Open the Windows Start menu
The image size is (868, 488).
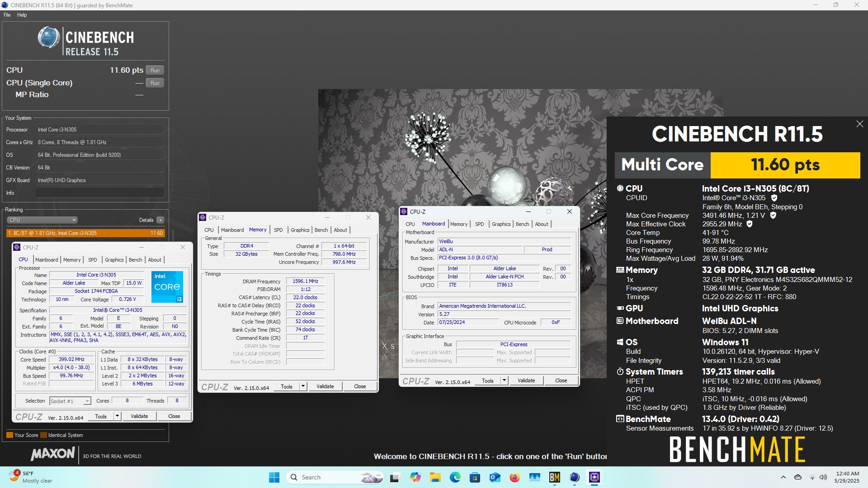click(274, 478)
